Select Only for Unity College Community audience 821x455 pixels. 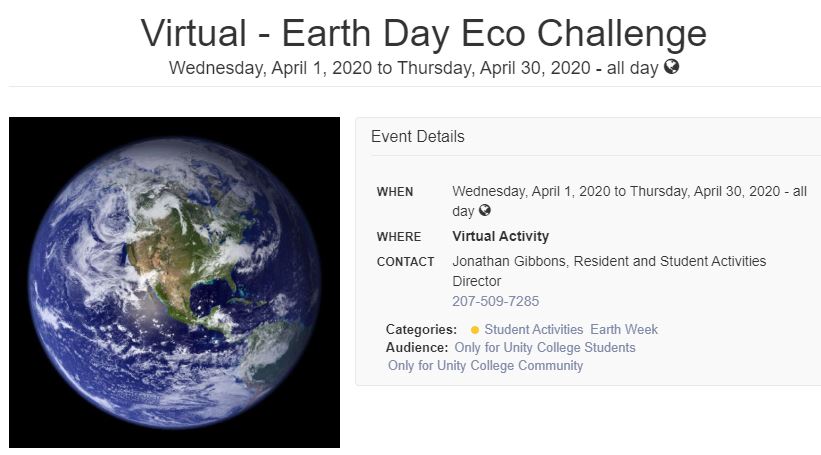coord(486,365)
